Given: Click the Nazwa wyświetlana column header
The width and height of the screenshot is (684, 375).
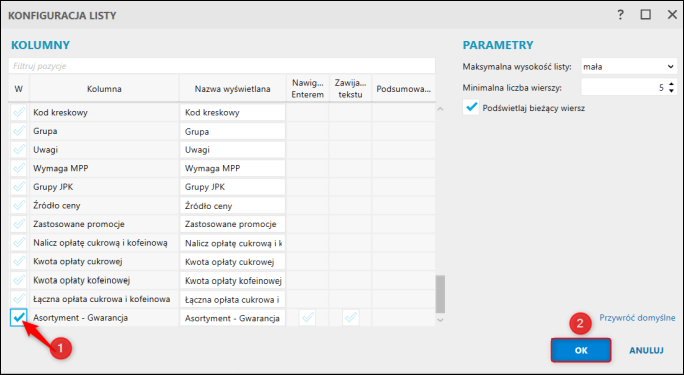Looking at the screenshot, I should pyautogui.click(x=233, y=89).
